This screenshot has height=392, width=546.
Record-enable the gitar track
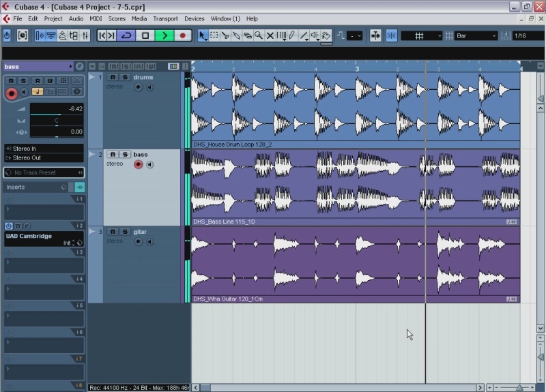click(139, 241)
